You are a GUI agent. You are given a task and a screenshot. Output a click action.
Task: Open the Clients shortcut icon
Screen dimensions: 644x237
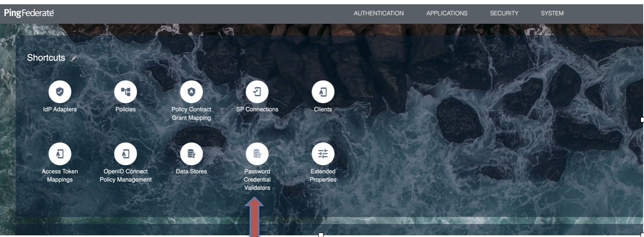click(x=323, y=92)
